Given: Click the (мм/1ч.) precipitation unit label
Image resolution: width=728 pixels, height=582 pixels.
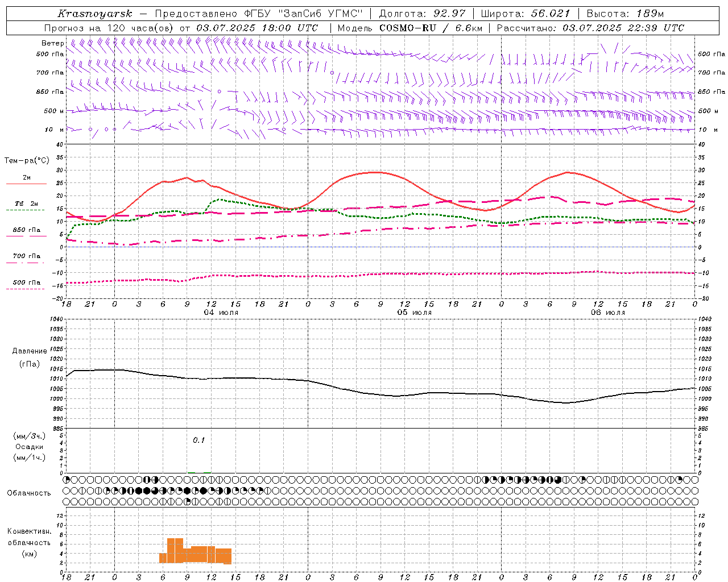Looking at the screenshot, I should click(x=30, y=458).
